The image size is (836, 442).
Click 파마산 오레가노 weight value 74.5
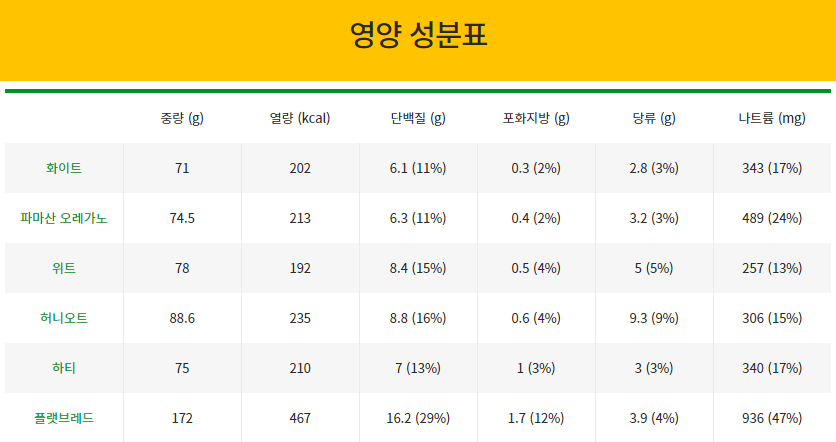point(182,218)
